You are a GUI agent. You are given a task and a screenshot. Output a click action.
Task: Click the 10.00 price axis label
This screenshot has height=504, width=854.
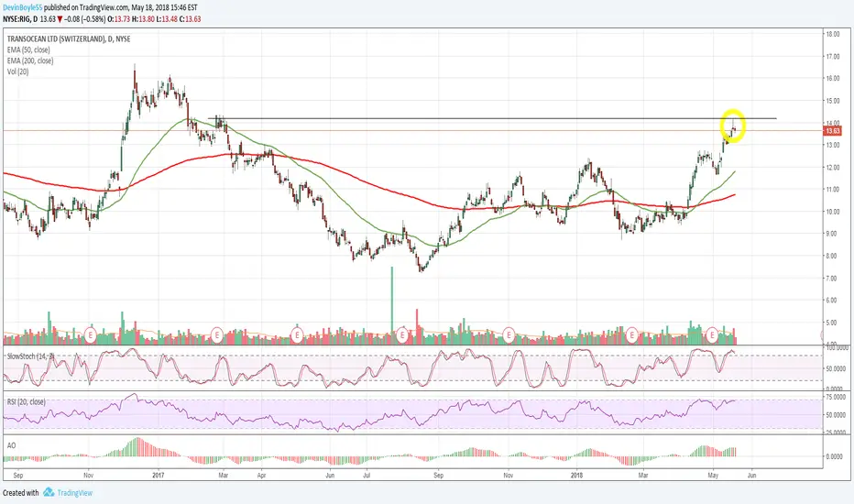[x=833, y=212]
